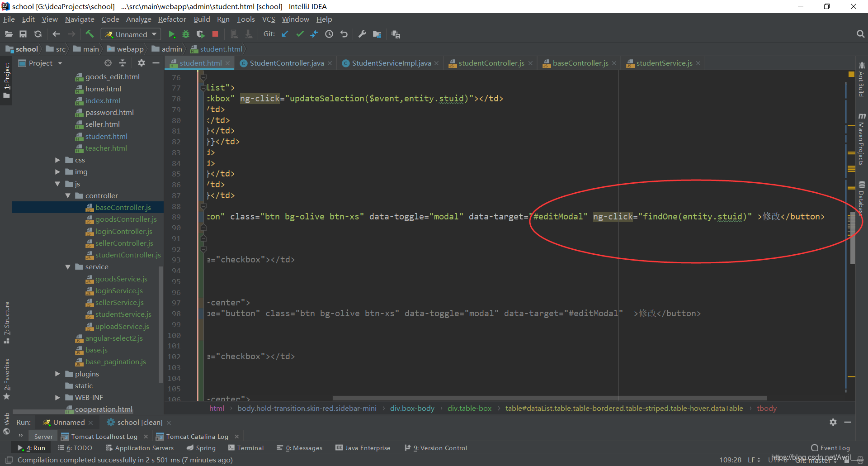
Task: Collapse the js folder
Action: coord(57,184)
